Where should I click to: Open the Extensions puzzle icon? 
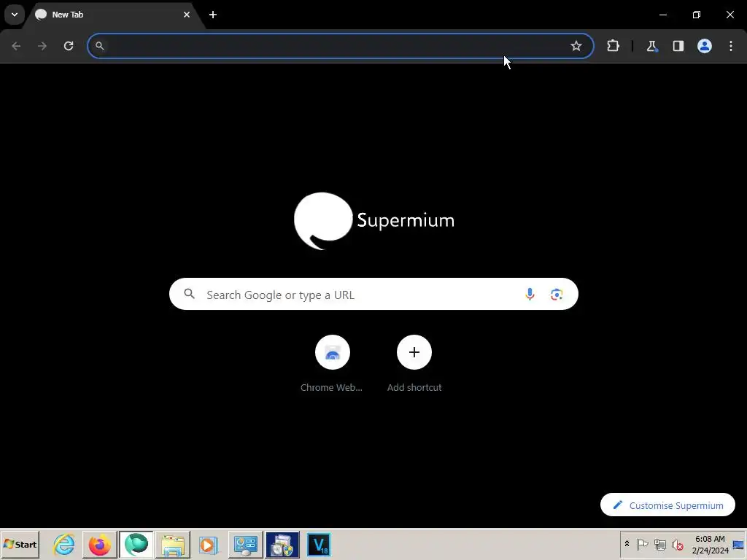pyautogui.click(x=613, y=46)
